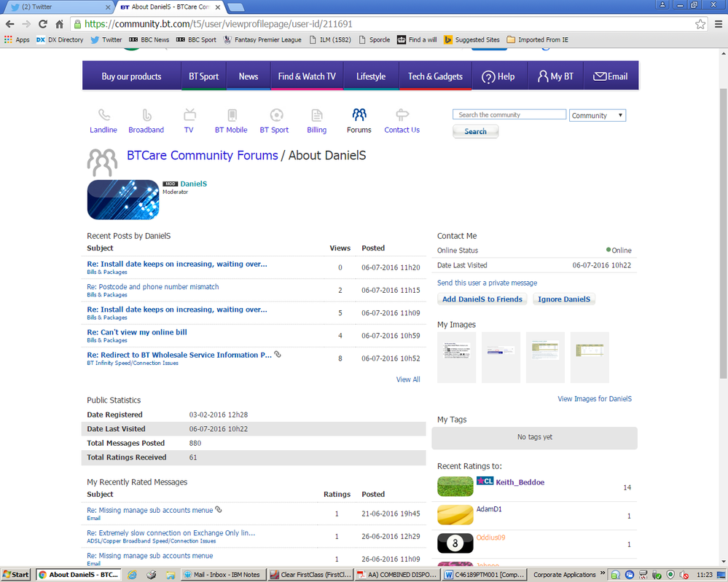
Task: Open the My BT navigation item
Action: pos(555,76)
